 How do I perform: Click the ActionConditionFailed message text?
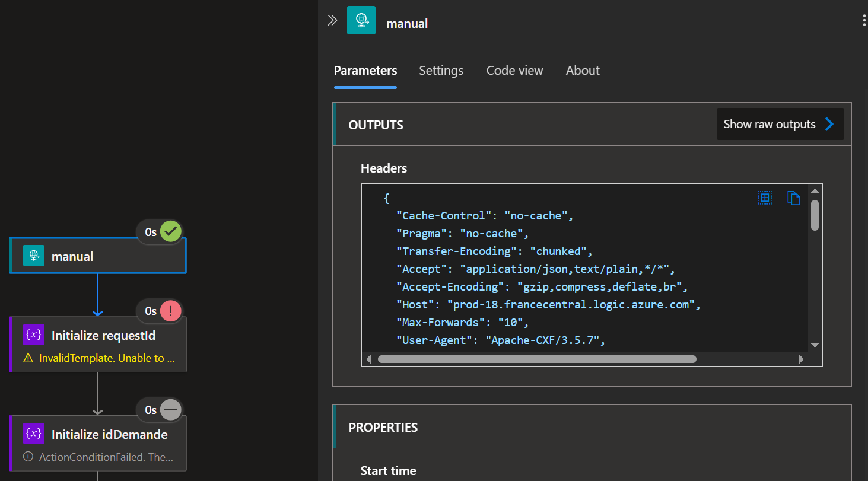(x=106, y=457)
